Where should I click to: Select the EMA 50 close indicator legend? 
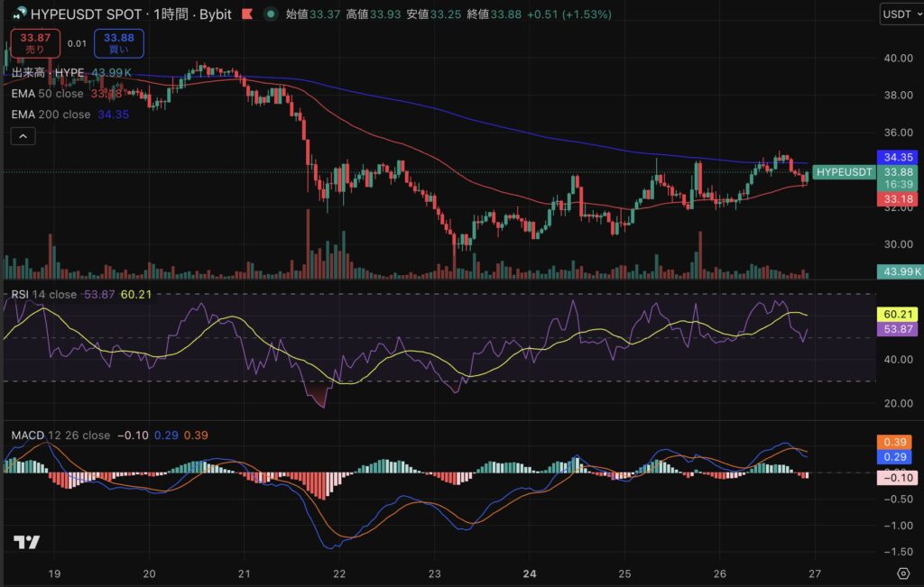[x=47, y=94]
